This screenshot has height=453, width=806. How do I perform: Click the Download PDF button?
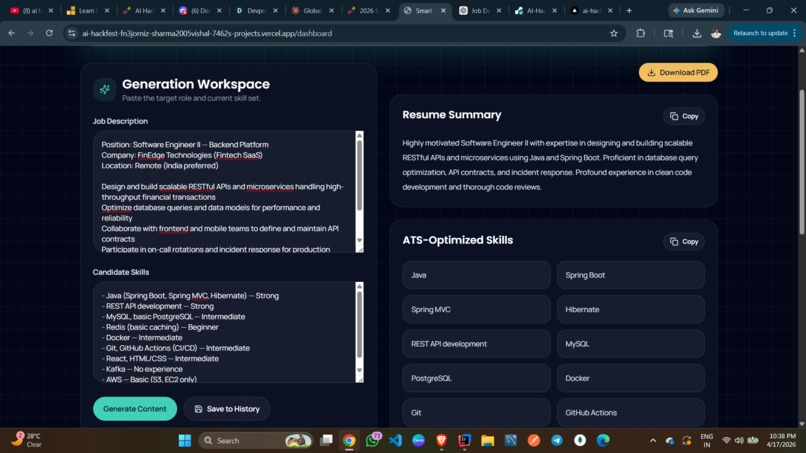pyautogui.click(x=678, y=73)
